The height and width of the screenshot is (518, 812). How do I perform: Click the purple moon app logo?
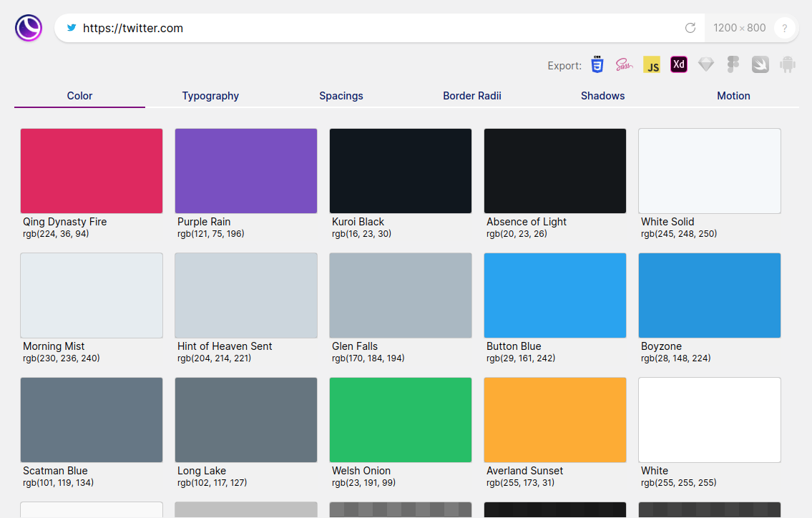29,28
